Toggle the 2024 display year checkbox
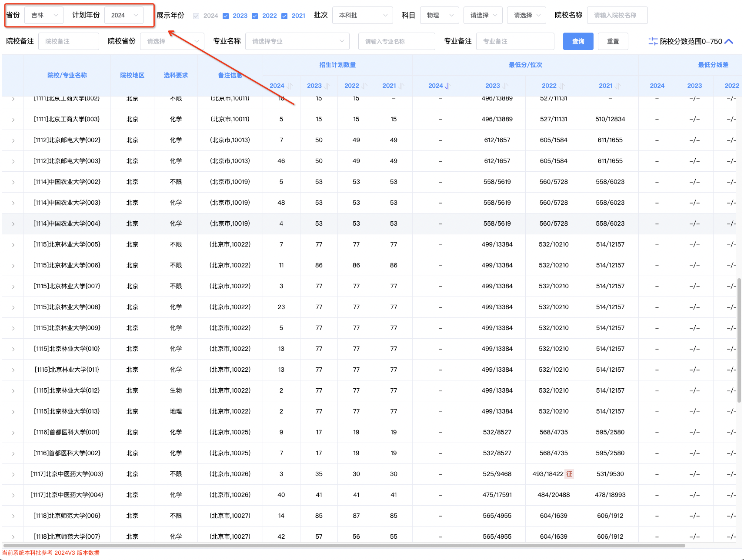The height and width of the screenshot is (560, 744). coord(196,16)
